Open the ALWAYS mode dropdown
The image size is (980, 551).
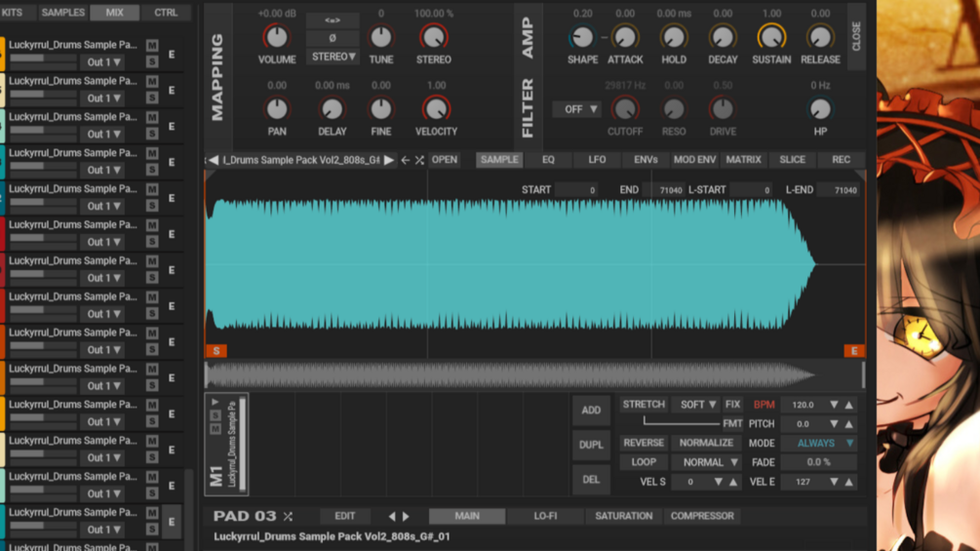819,443
